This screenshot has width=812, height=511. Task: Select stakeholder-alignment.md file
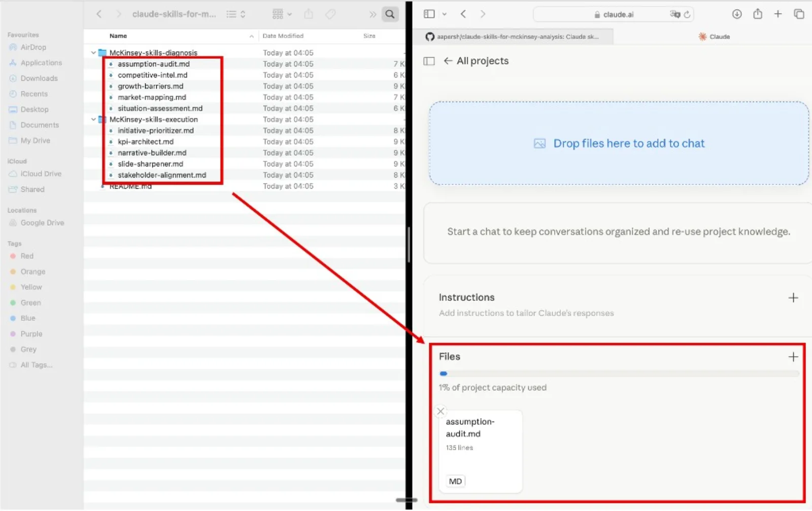(x=162, y=176)
